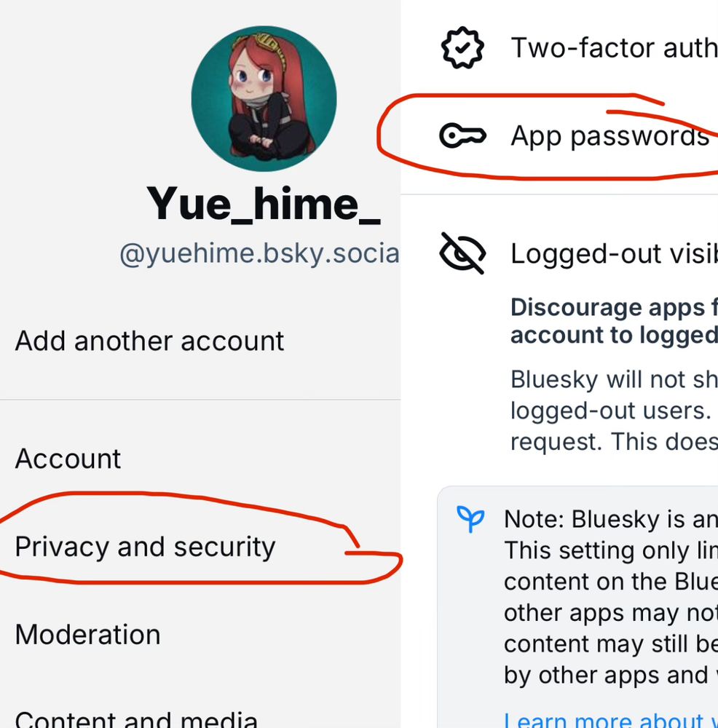
Task: Open the Account settings item
Action: (68, 459)
